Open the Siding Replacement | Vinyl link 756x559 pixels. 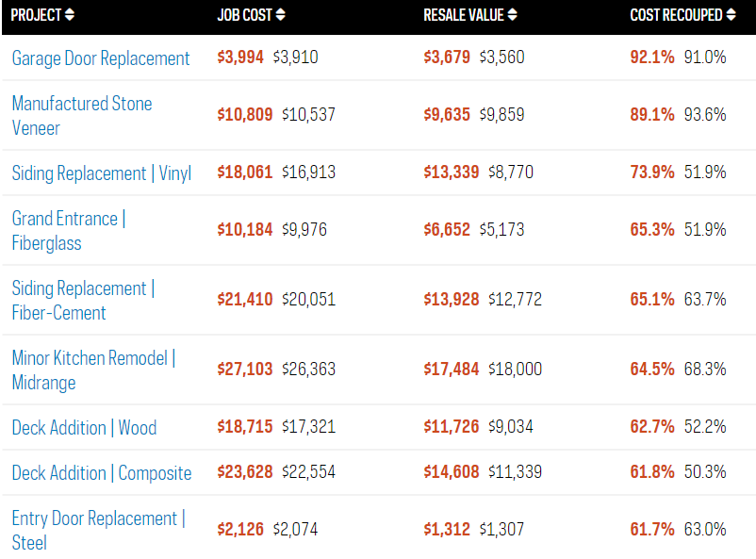pyautogui.click(x=102, y=173)
